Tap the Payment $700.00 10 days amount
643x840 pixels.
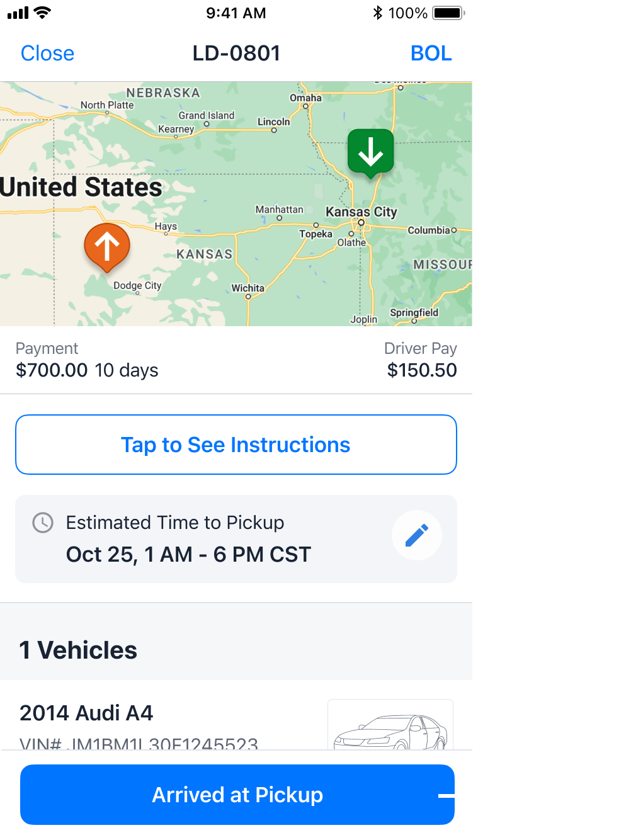(x=87, y=370)
